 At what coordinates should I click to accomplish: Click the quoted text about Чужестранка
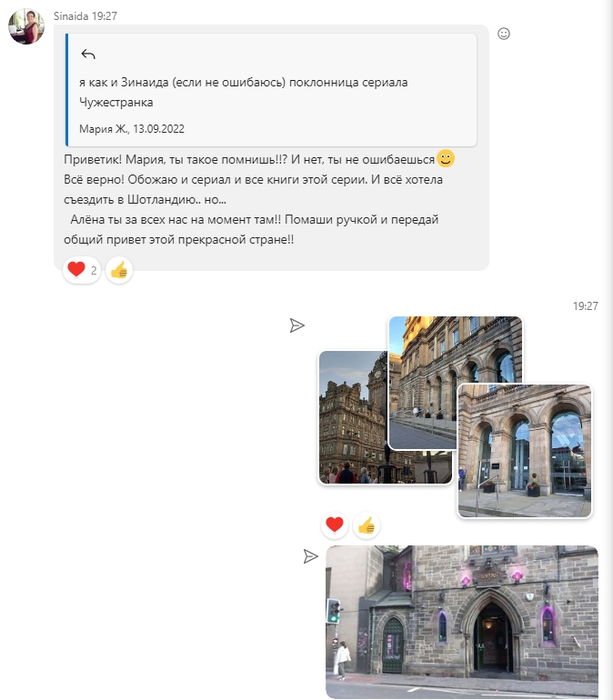(x=244, y=92)
